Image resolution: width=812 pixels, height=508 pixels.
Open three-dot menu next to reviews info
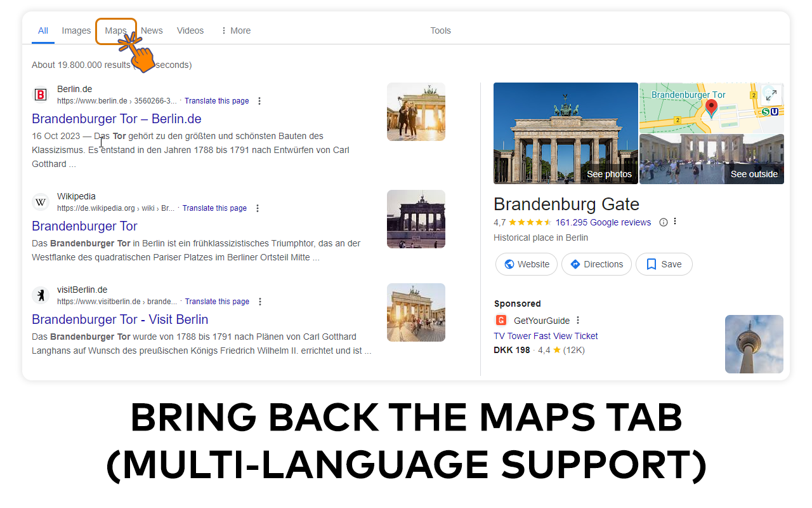[675, 222]
